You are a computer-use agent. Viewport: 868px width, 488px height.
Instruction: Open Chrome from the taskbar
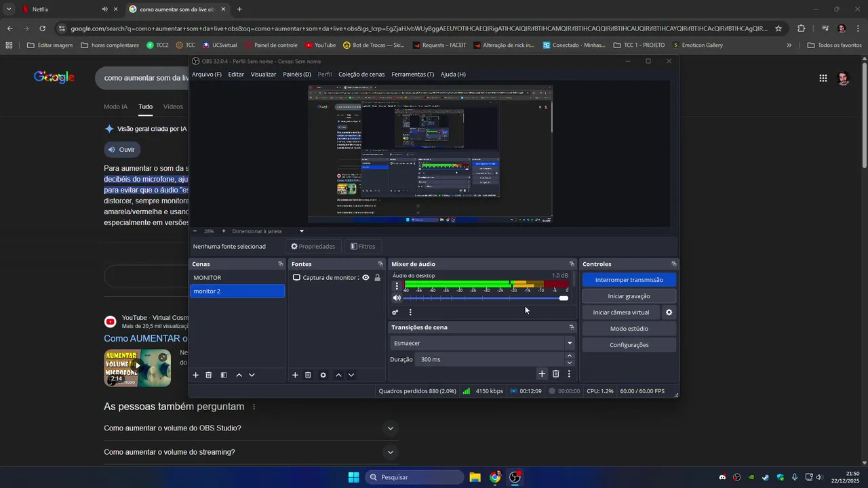pyautogui.click(x=495, y=477)
